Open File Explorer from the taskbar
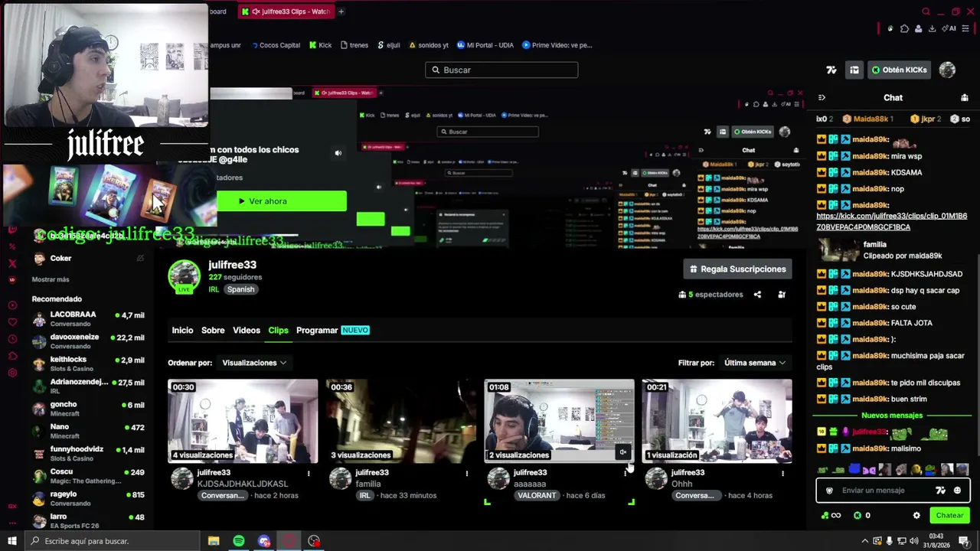 pyautogui.click(x=214, y=541)
